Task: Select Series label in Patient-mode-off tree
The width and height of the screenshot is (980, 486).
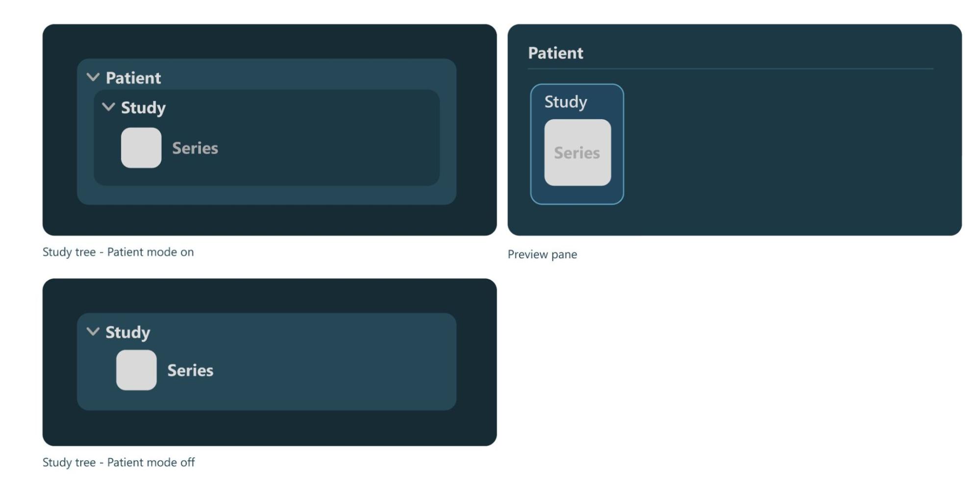Action: (190, 370)
